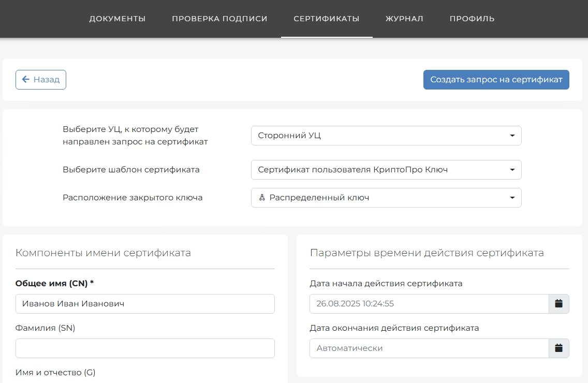Viewport: 588px width, 383px height.
Task: Switch to Проверка подписи tab
Action: tap(219, 19)
